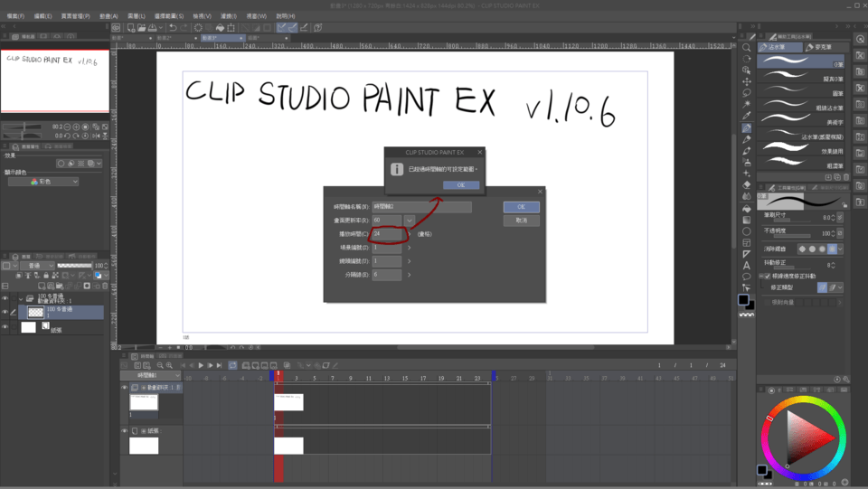This screenshot has width=868, height=489.
Task: Click the undo arrow in command bar
Action: (x=173, y=27)
